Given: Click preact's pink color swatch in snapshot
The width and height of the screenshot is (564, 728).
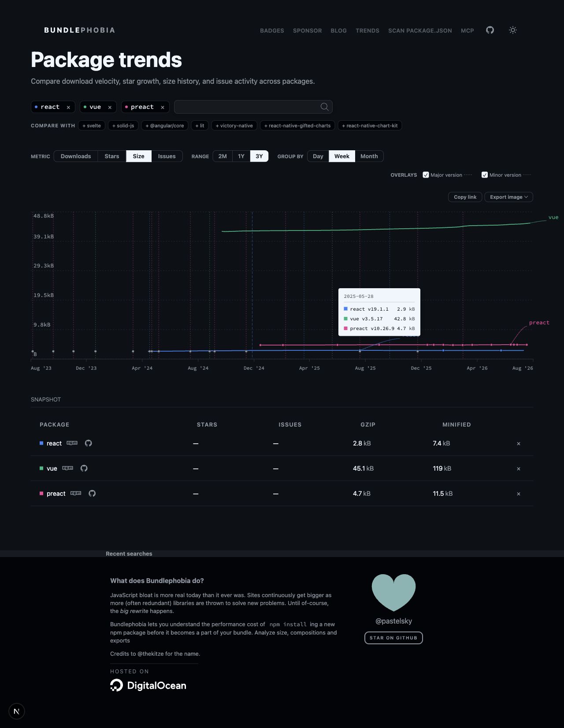Looking at the screenshot, I should pyautogui.click(x=41, y=494).
